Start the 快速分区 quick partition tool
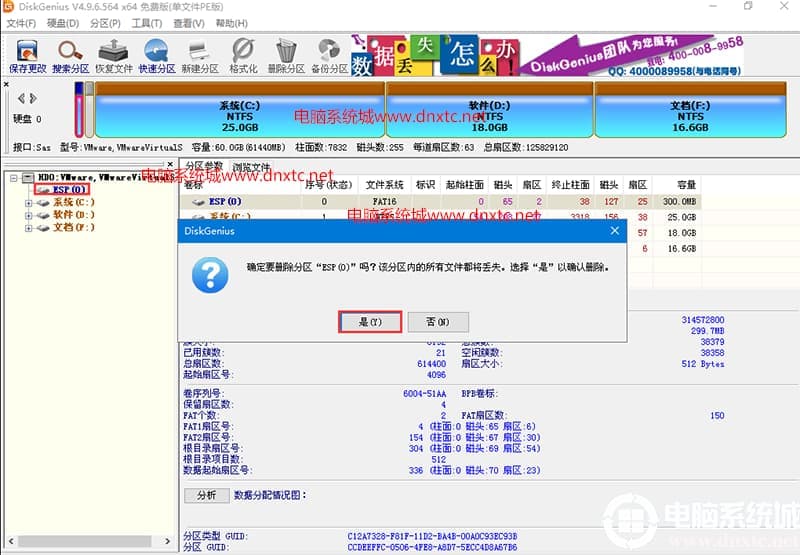 point(157,56)
